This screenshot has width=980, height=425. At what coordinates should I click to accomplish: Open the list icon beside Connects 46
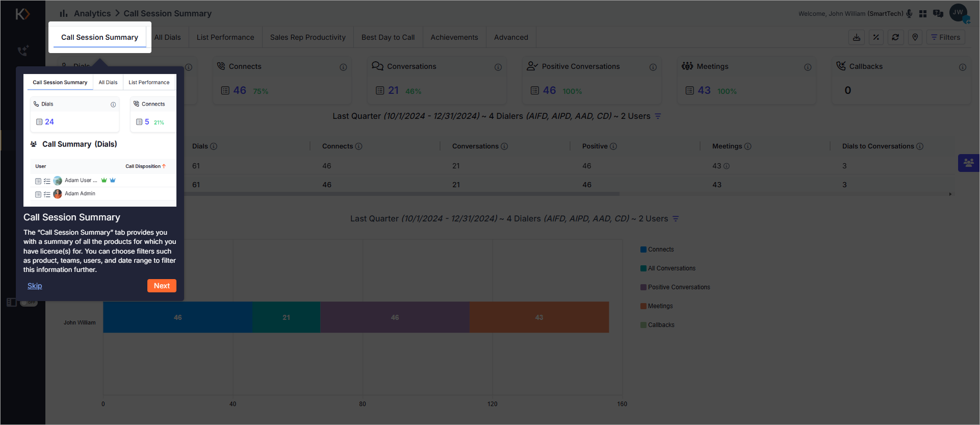[225, 90]
